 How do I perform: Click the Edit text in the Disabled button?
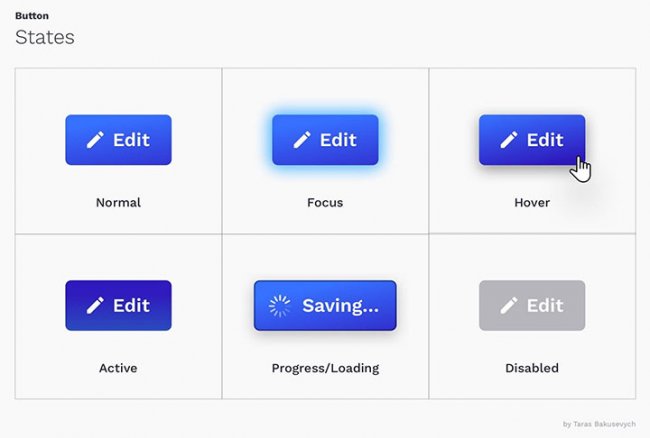545,306
